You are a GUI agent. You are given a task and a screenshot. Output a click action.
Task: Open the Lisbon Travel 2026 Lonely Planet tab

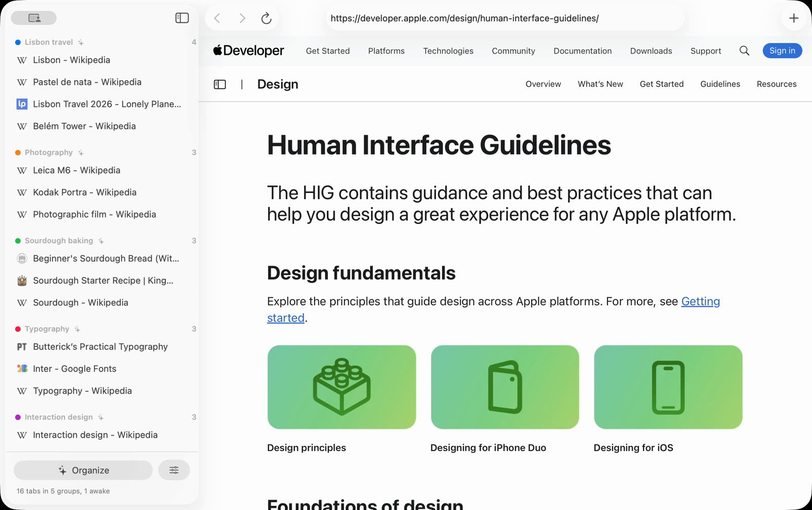pyautogui.click(x=101, y=104)
